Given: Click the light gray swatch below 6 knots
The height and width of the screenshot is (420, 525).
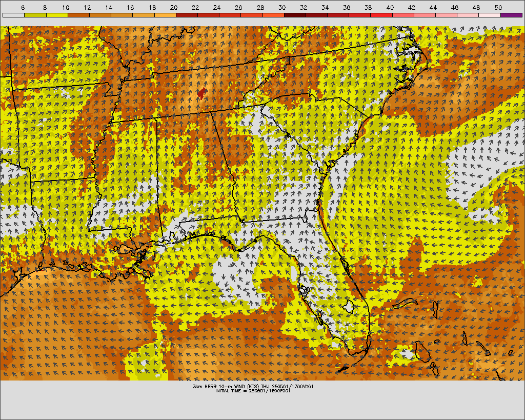Looking at the screenshot, I should click(x=13, y=15).
